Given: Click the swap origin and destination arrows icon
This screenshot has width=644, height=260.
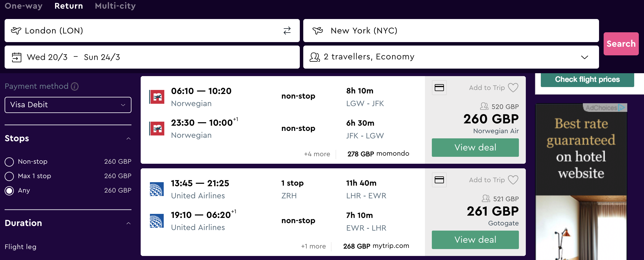Looking at the screenshot, I should [x=287, y=31].
